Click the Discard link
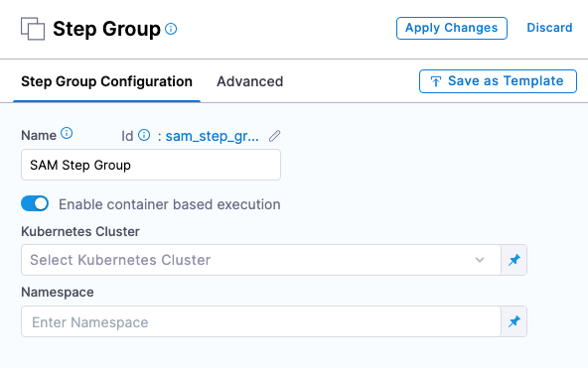The image size is (588, 368). click(x=549, y=28)
